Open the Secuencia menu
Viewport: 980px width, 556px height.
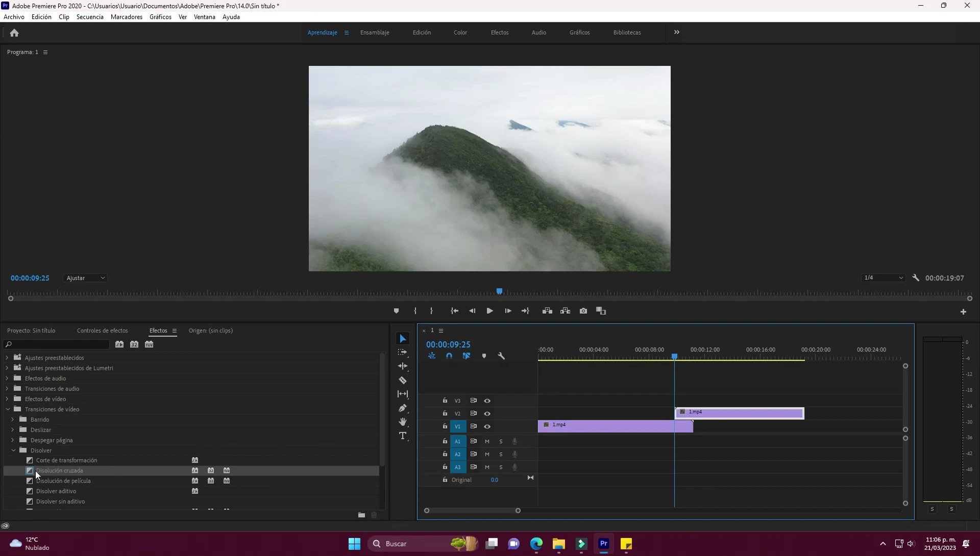click(x=90, y=17)
